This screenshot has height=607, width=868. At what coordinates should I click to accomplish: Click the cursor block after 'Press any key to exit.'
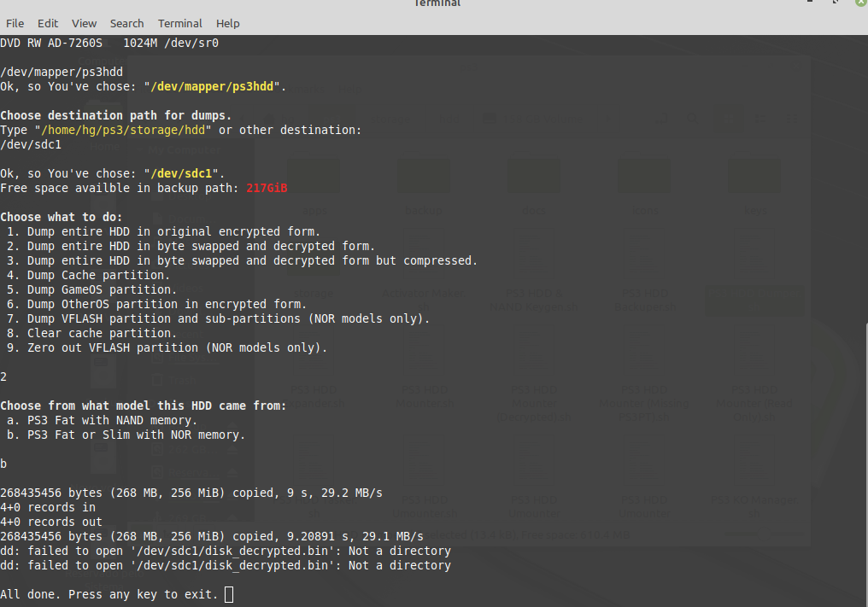(229, 594)
